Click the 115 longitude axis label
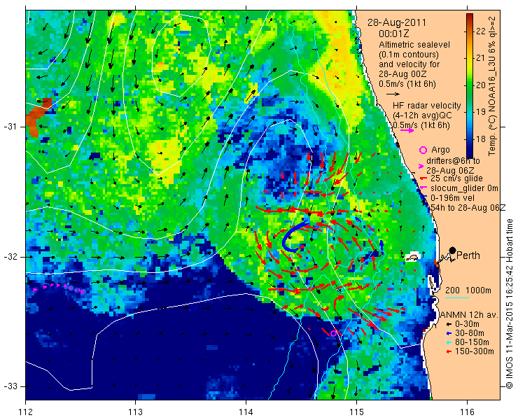The height and width of the screenshot is (420, 518). pos(356,412)
